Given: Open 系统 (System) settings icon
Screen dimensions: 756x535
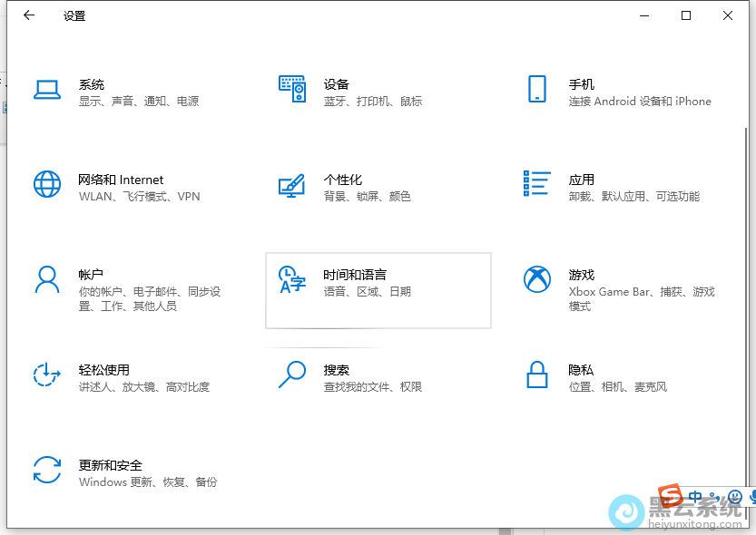Looking at the screenshot, I should tap(47, 91).
